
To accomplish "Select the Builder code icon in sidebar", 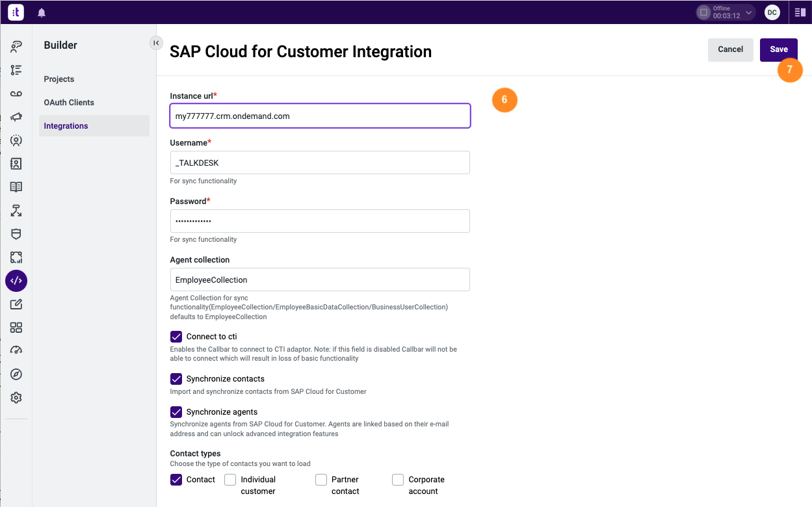I will [x=16, y=281].
